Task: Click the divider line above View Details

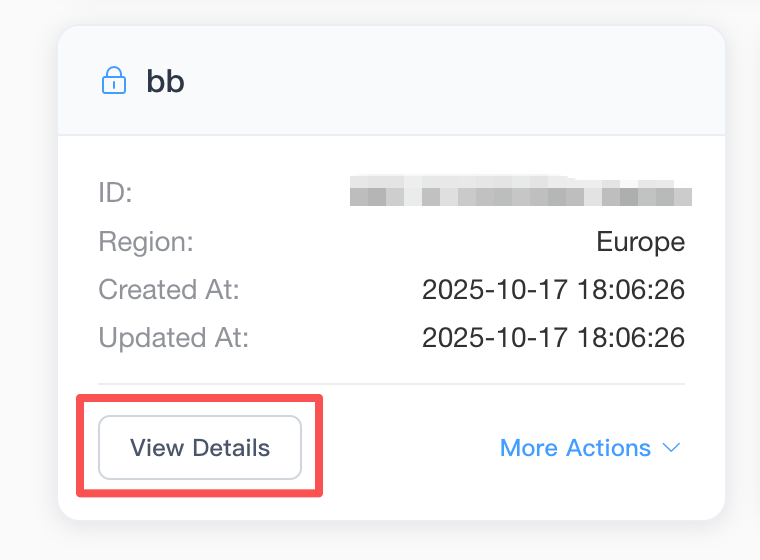Action: [391, 384]
